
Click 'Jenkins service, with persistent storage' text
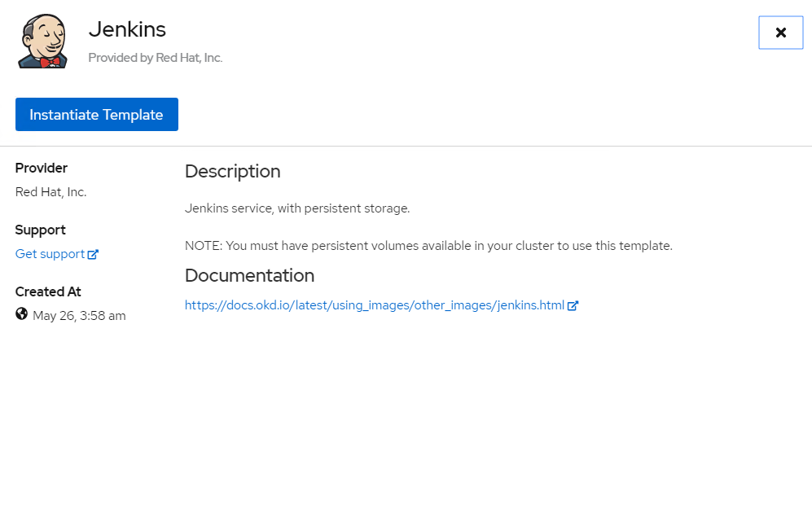tap(297, 208)
